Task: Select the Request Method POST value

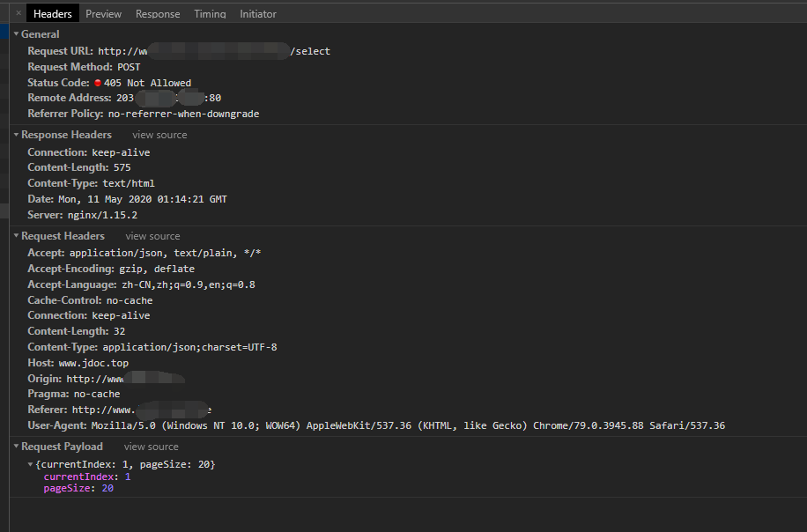Action: [129, 67]
